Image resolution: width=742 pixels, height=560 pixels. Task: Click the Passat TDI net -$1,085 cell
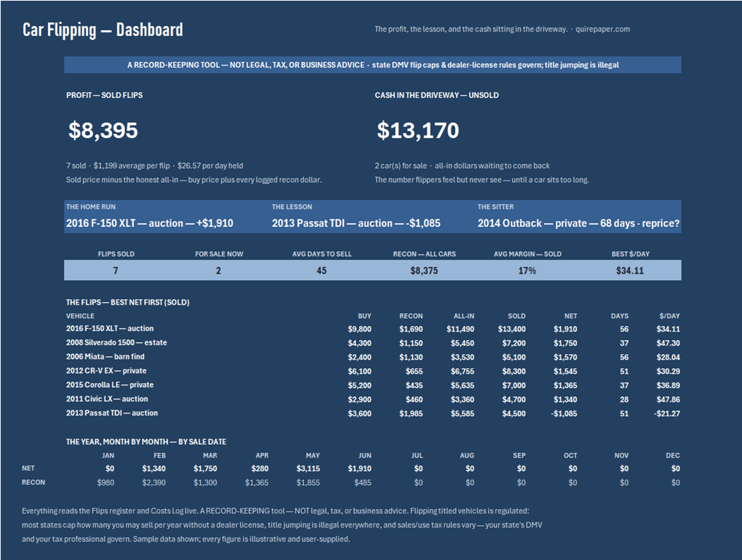pos(564,413)
